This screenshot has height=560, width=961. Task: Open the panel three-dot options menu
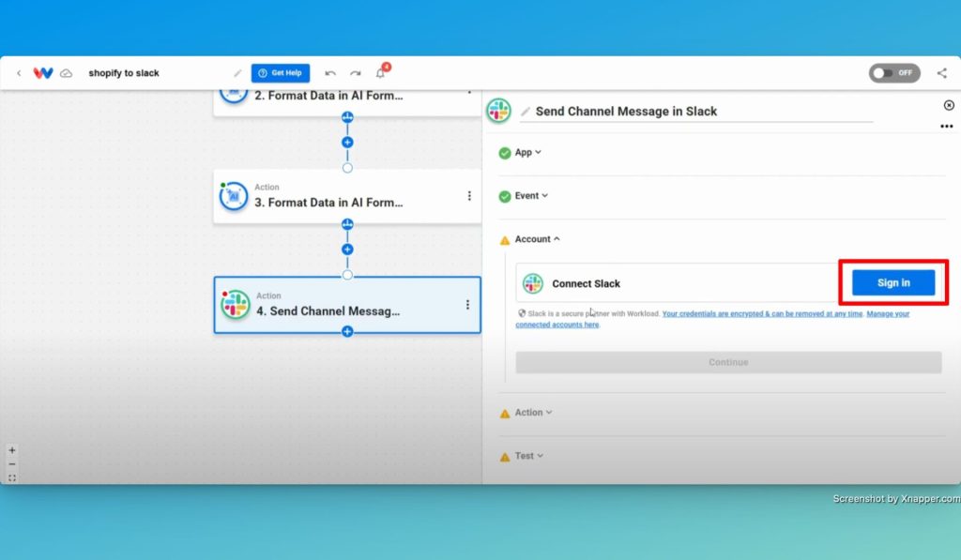[x=946, y=127]
